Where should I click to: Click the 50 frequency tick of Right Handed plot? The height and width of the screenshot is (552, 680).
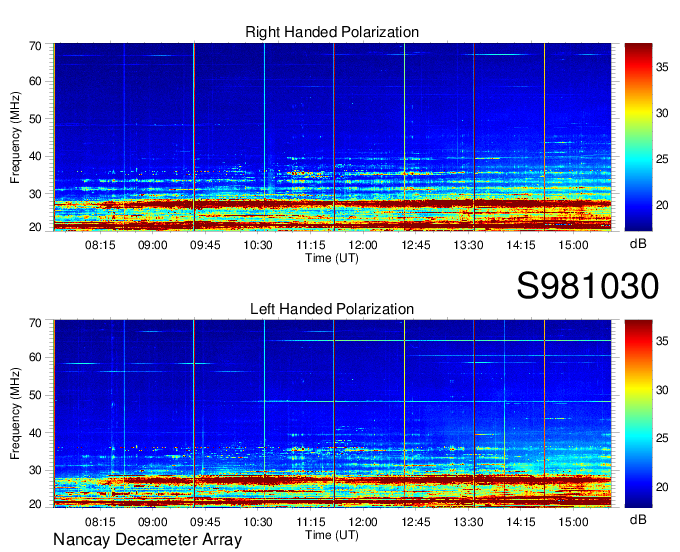pyautogui.click(x=35, y=119)
